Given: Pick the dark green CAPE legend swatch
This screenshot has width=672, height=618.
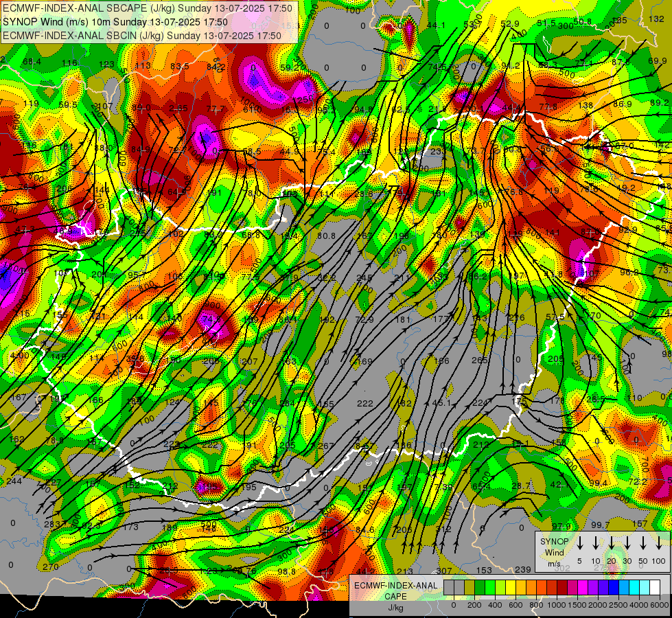Looking at the screenshot, I should click(480, 588).
